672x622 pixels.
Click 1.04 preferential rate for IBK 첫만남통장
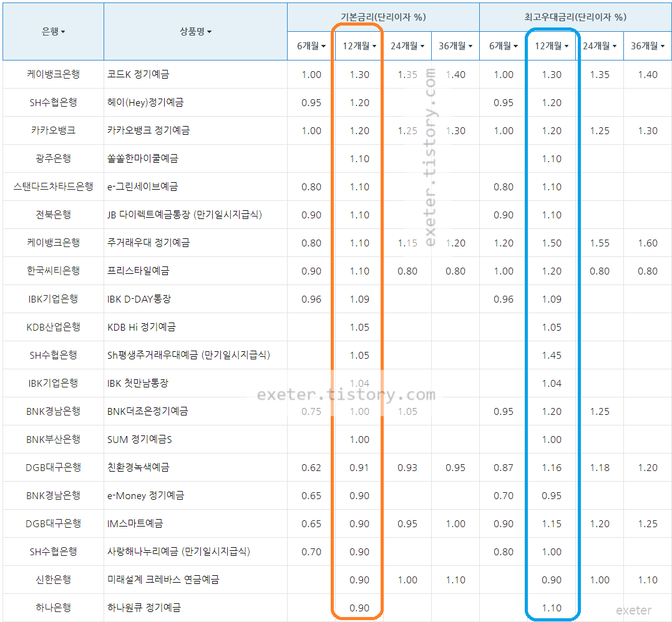[552, 384]
